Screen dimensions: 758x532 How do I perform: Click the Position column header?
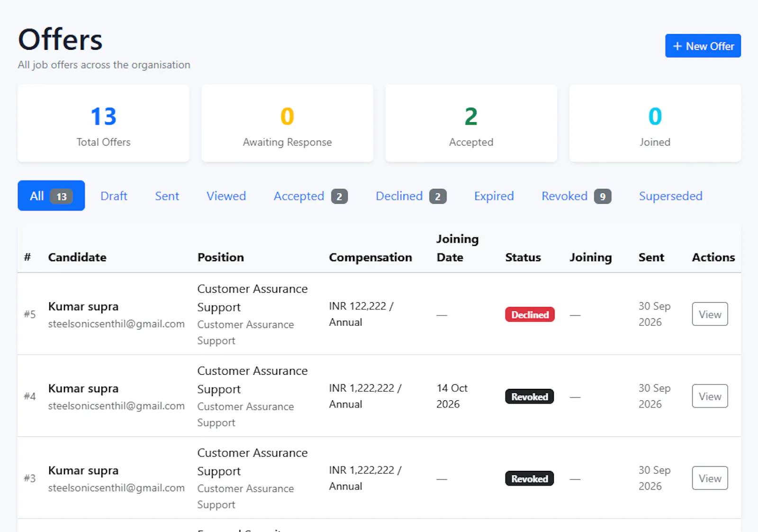(221, 257)
